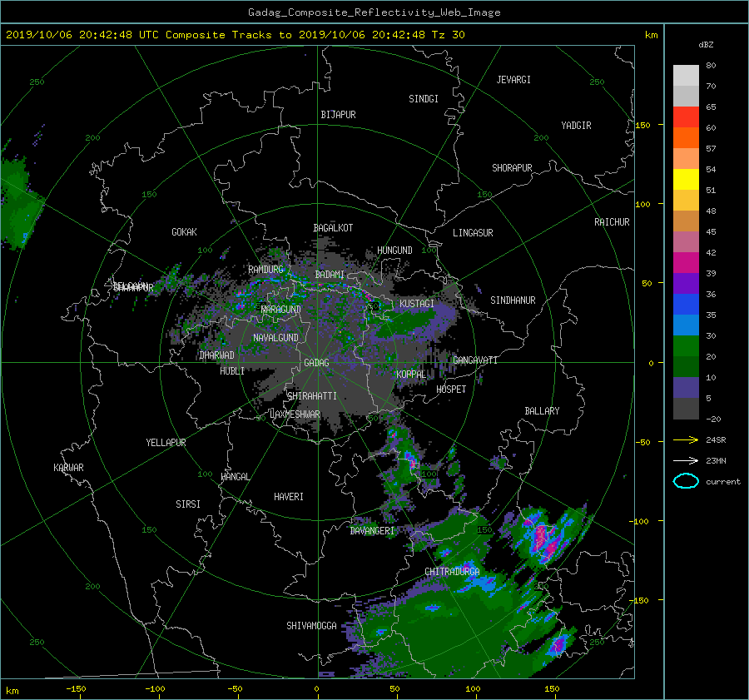Select the purple 36 dBZ swatch
The image size is (749, 700).
click(686, 284)
